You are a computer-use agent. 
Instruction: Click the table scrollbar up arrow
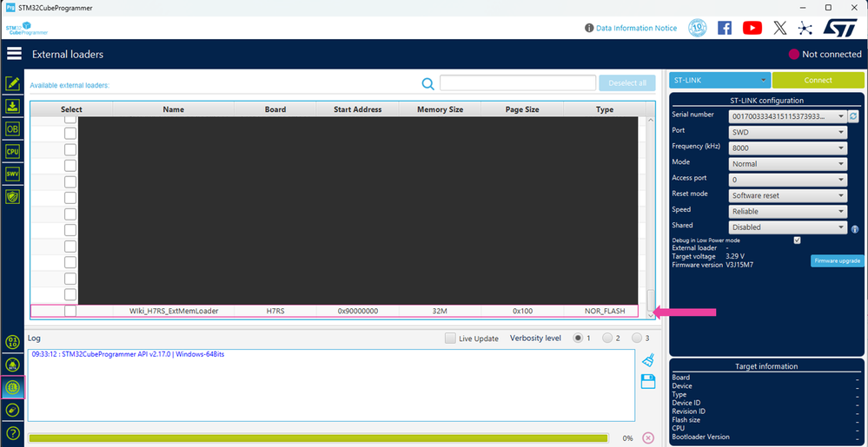pyautogui.click(x=651, y=121)
